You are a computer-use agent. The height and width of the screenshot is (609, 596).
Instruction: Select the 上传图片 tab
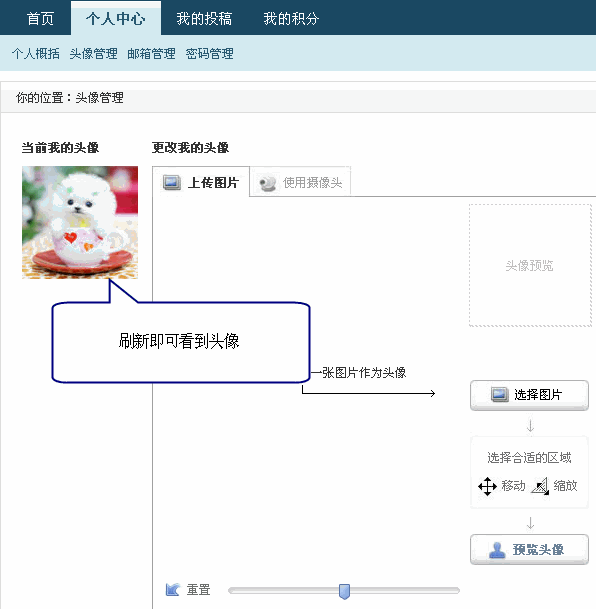(201, 182)
